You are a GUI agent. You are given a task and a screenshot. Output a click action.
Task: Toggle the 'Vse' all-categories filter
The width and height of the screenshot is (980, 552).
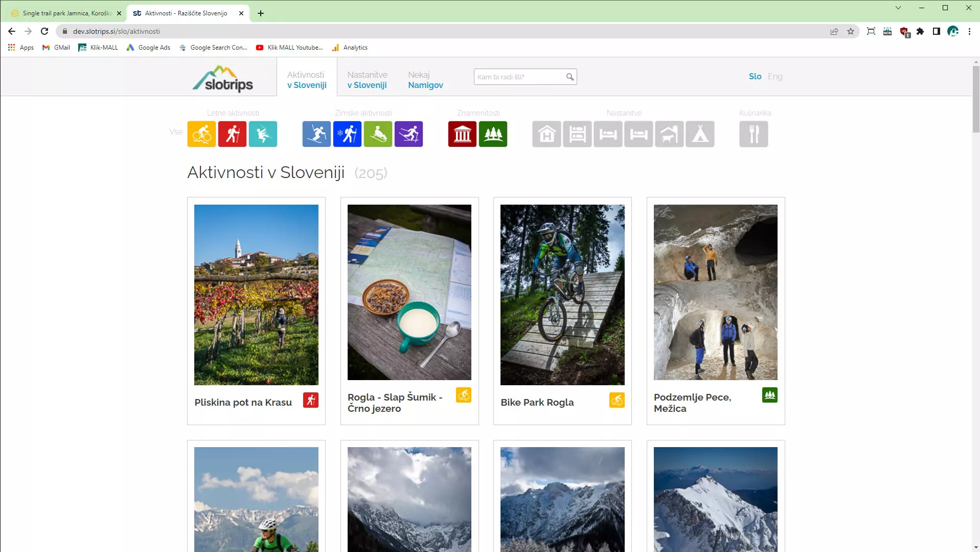click(x=176, y=131)
